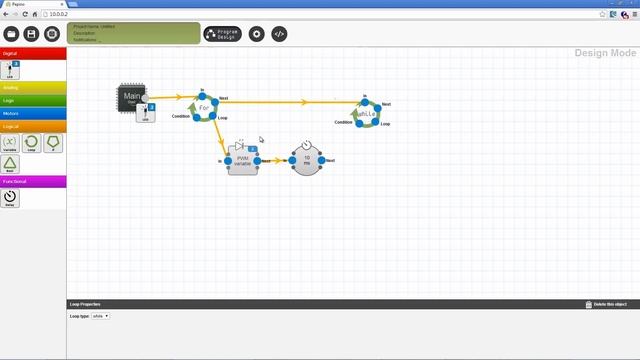Image resolution: width=640 pixels, height=360 pixels.
Task: Select the While loop node
Action: (x=367, y=114)
